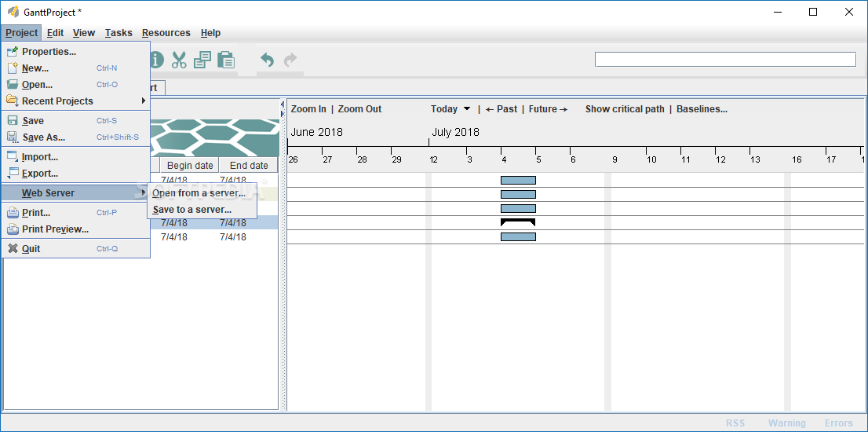Click the Copy toolbar icon
The height and width of the screenshot is (432, 868).
pyautogui.click(x=202, y=60)
